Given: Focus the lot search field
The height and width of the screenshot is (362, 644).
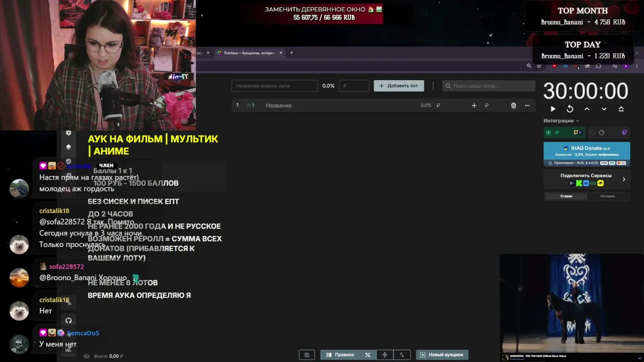Looking at the screenshot, I should pos(489,86).
